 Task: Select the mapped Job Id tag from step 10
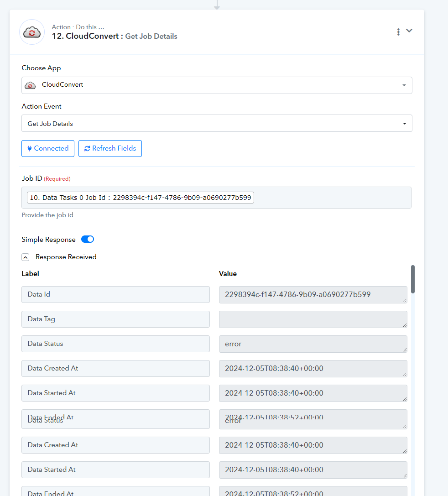141,198
